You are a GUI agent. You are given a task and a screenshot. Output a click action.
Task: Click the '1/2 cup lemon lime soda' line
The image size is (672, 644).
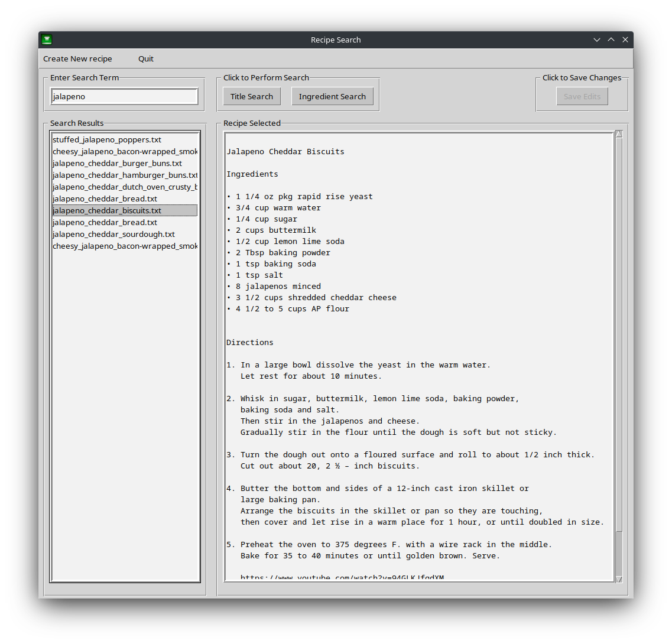click(285, 241)
